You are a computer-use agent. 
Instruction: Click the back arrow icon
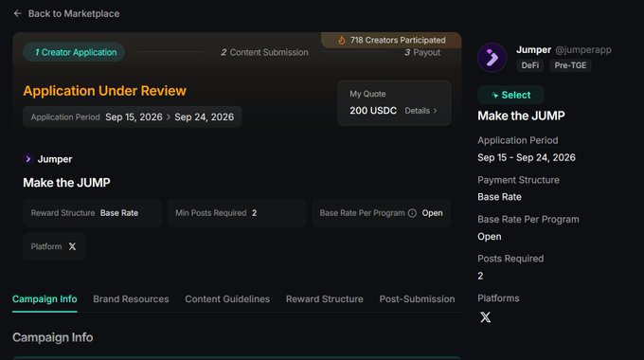coord(17,13)
